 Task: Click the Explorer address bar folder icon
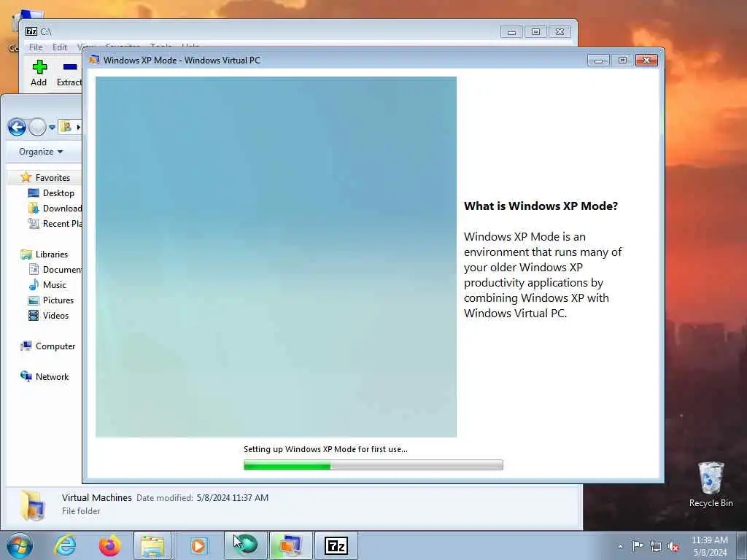pos(66,127)
